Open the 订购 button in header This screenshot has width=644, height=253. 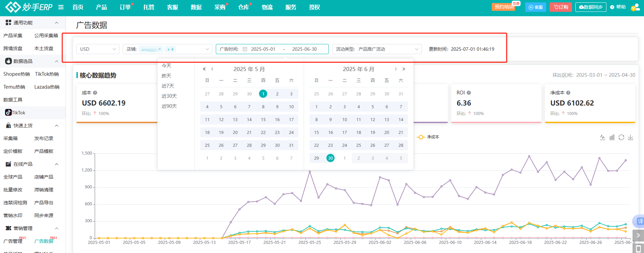click(561, 7)
